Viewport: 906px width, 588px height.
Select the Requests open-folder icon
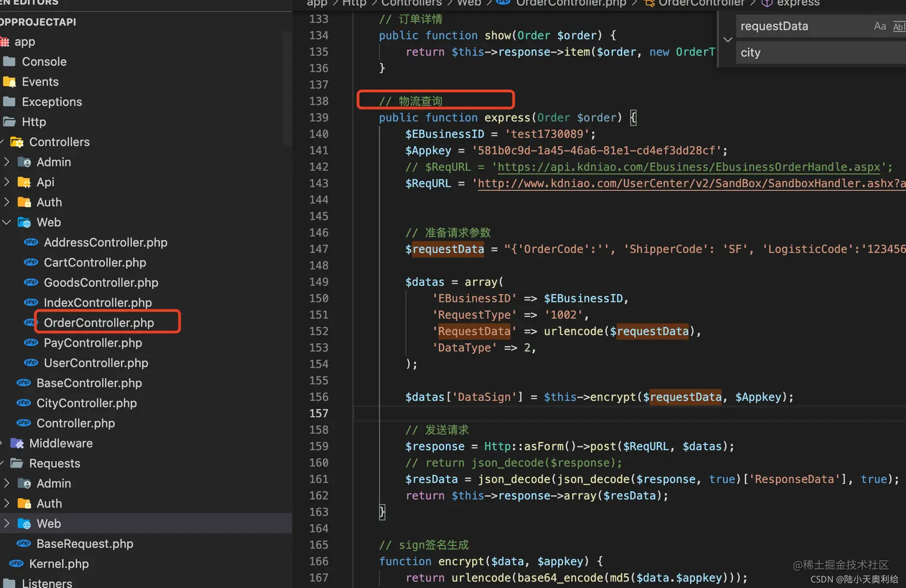click(x=17, y=463)
